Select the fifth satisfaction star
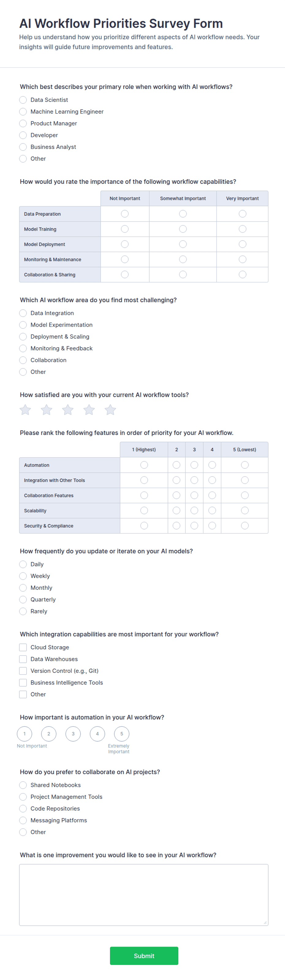The width and height of the screenshot is (285, 980). coord(111,410)
